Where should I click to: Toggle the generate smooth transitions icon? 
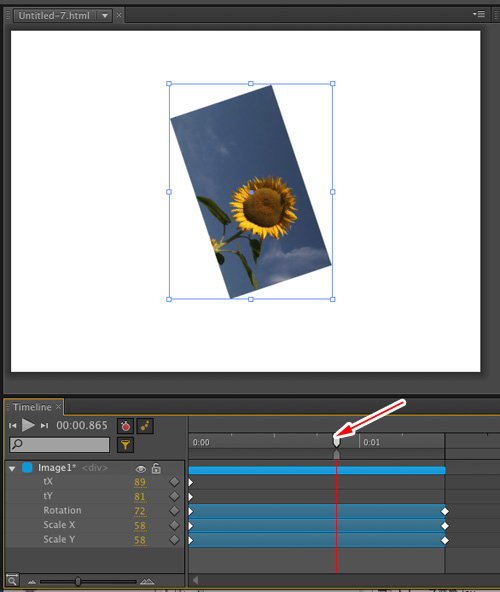tap(145, 426)
